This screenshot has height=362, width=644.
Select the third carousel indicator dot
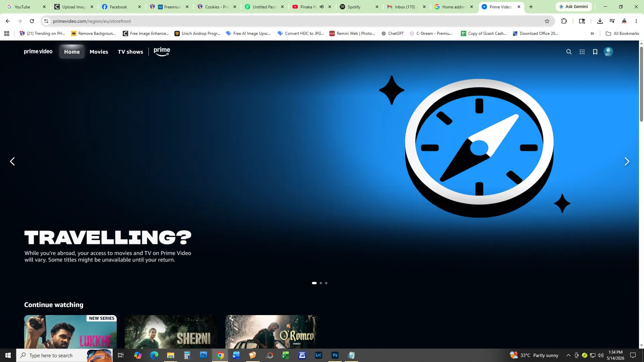[x=326, y=283]
